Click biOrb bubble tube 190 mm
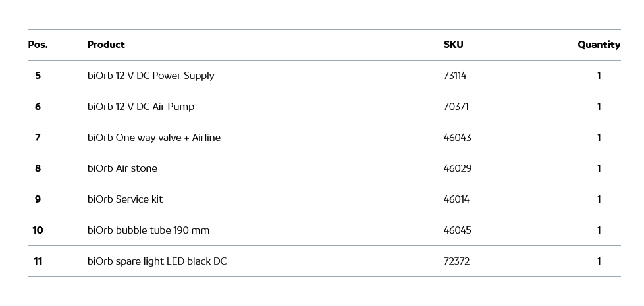The height and width of the screenshot is (306, 644). [x=148, y=230]
